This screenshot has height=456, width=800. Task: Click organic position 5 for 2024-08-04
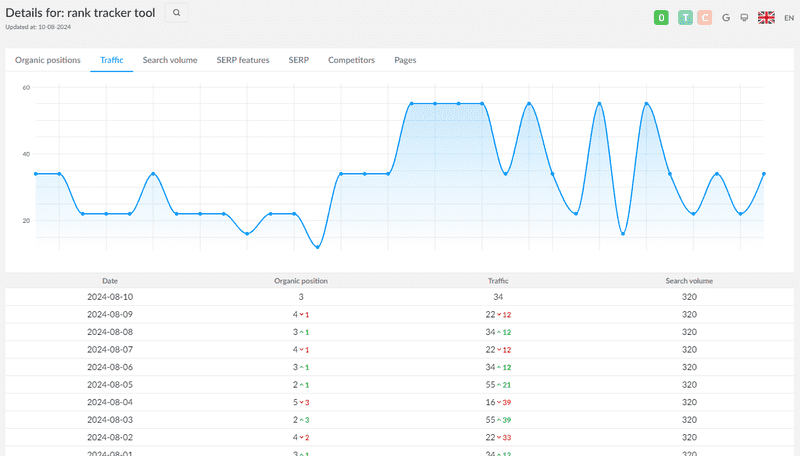click(x=295, y=402)
